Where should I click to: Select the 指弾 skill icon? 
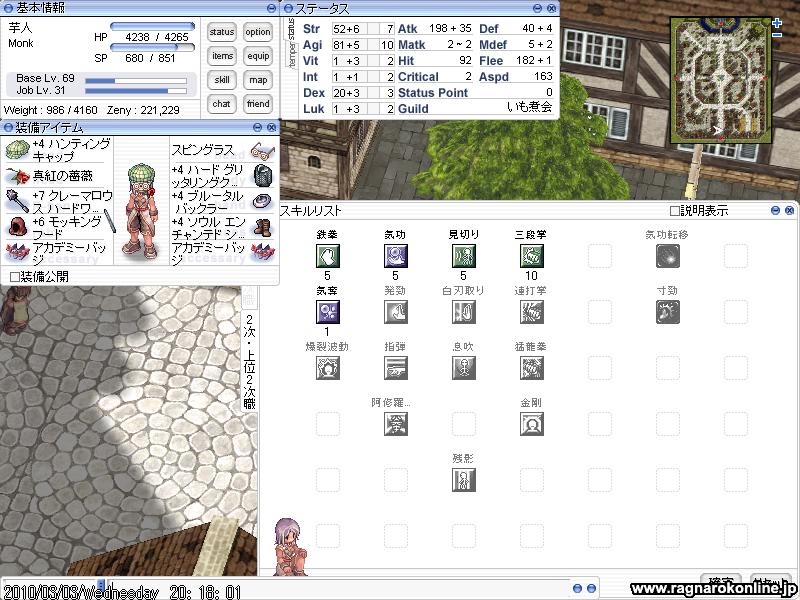coord(395,368)
